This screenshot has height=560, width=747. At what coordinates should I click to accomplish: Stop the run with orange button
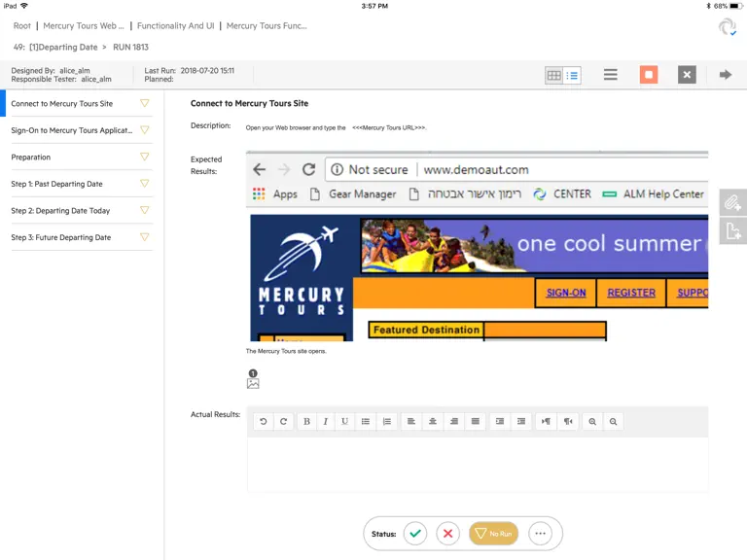[x=649, y=75]
